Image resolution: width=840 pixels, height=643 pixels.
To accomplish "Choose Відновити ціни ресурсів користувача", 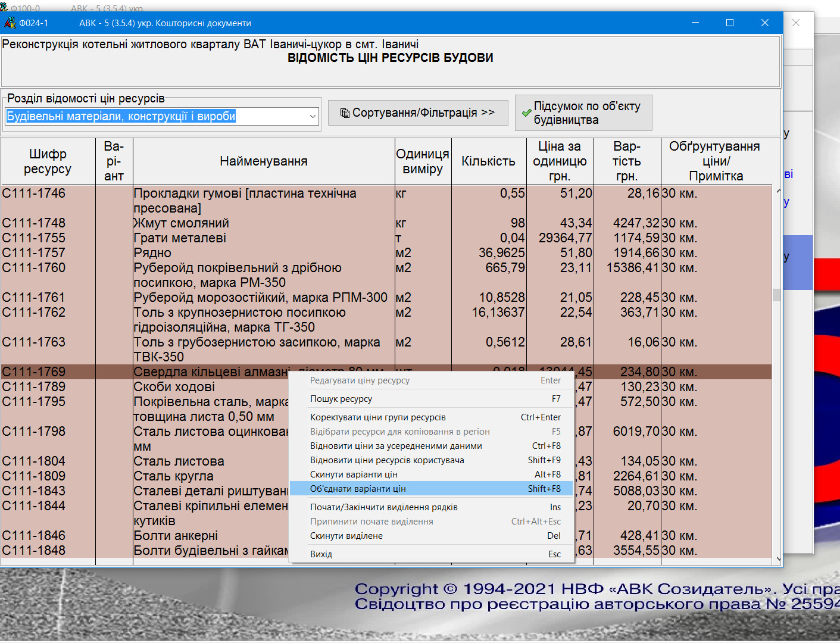I will [432, 460].
